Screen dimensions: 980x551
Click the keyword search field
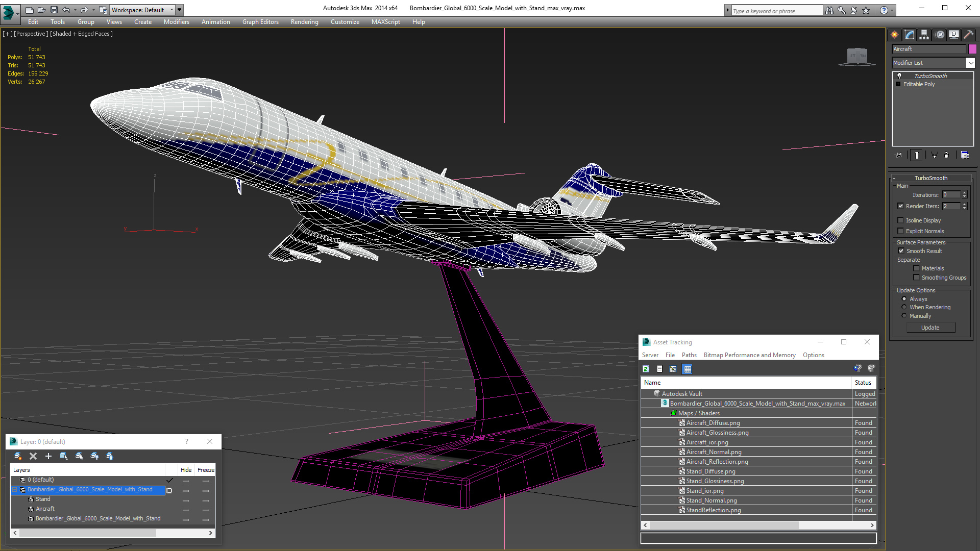coord(776,11)
